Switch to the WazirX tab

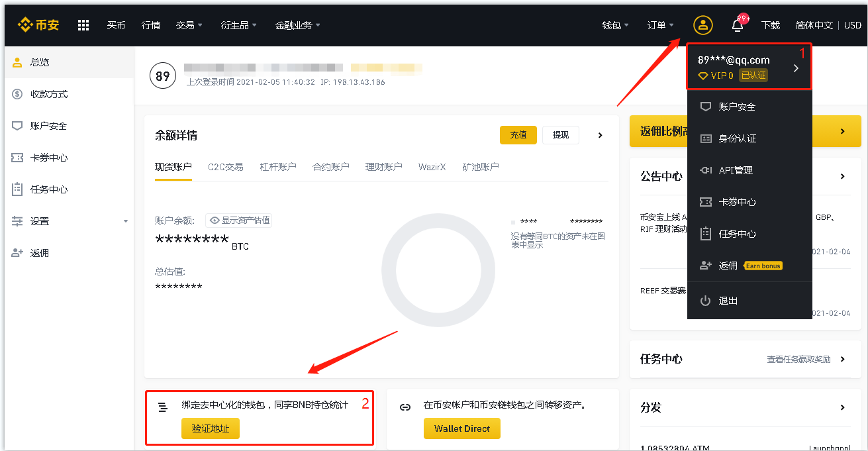(x=432, y=167)
